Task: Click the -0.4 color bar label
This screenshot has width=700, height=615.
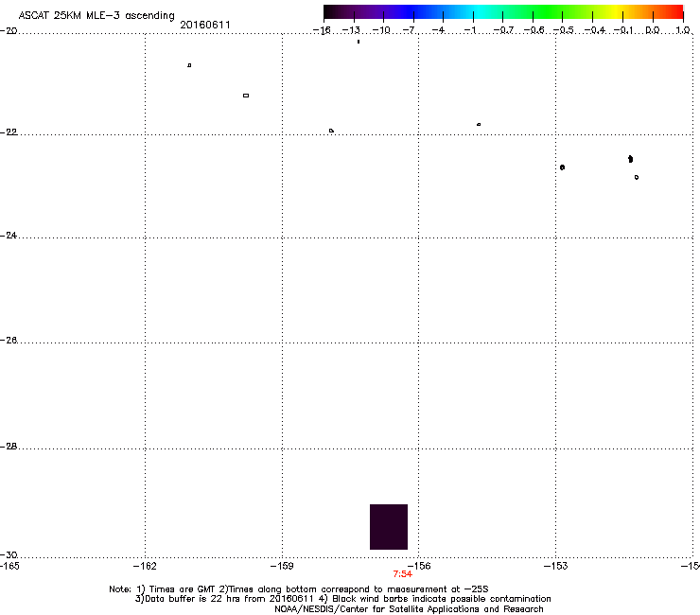Action: [595, 30]
